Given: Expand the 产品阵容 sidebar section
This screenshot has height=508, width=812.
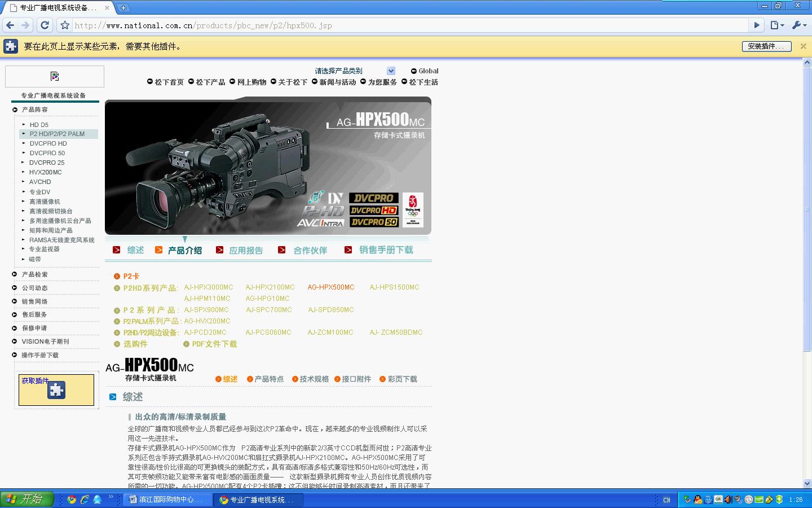Looking at the screenshot, I should 35,110.
